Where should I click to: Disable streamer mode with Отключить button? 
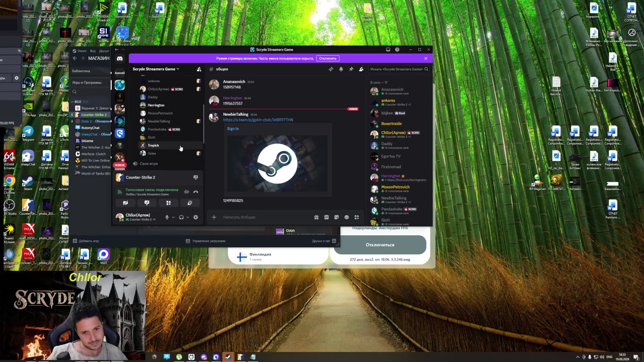tap(328, 58)
